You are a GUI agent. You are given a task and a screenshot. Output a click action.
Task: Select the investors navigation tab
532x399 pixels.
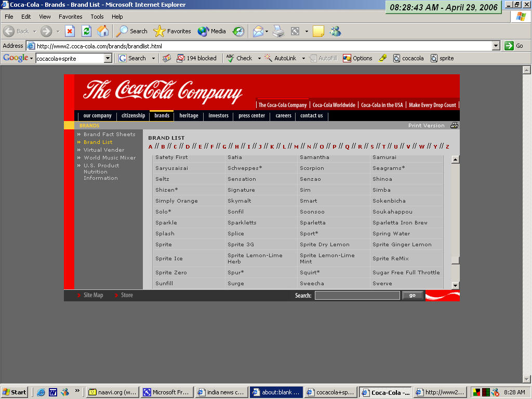click(219, 116)
